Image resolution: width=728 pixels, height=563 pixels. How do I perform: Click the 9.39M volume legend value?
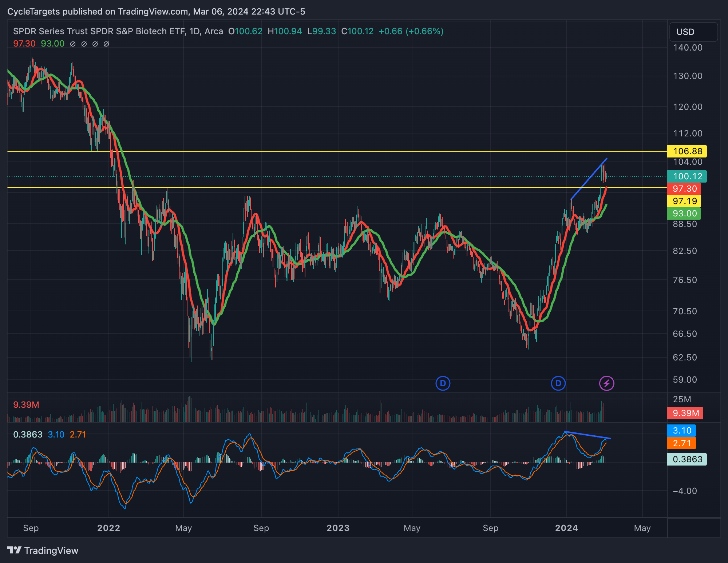coord(26,405)
